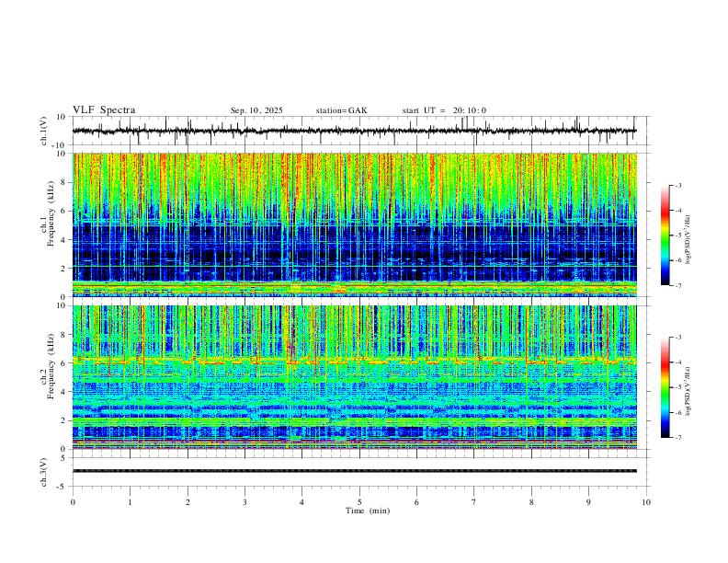Click the log(PSD) label beside ch.2 colorbar

(x=688, y=391)
